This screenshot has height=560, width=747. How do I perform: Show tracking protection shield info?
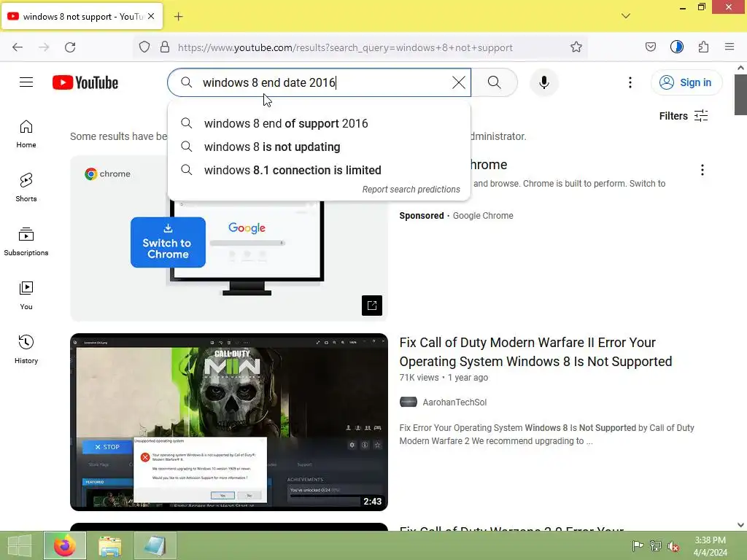[144, 47]
